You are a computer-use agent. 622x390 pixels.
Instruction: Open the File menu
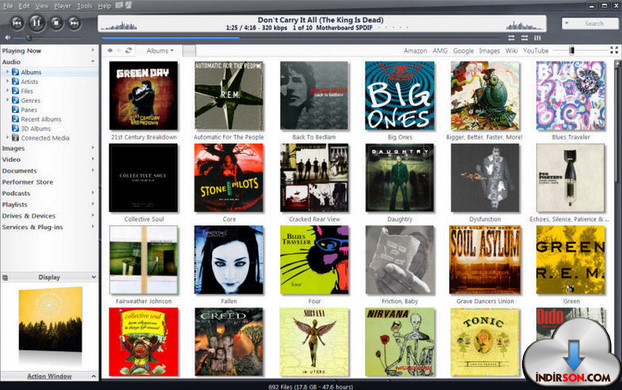[x=8, y=6]
